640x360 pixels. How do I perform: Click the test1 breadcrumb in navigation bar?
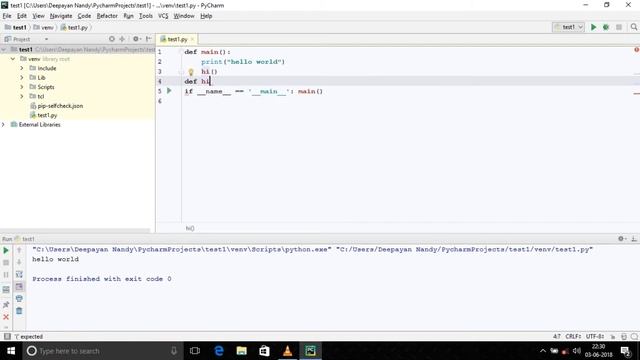pyautogui.click(x=16, y=27)
